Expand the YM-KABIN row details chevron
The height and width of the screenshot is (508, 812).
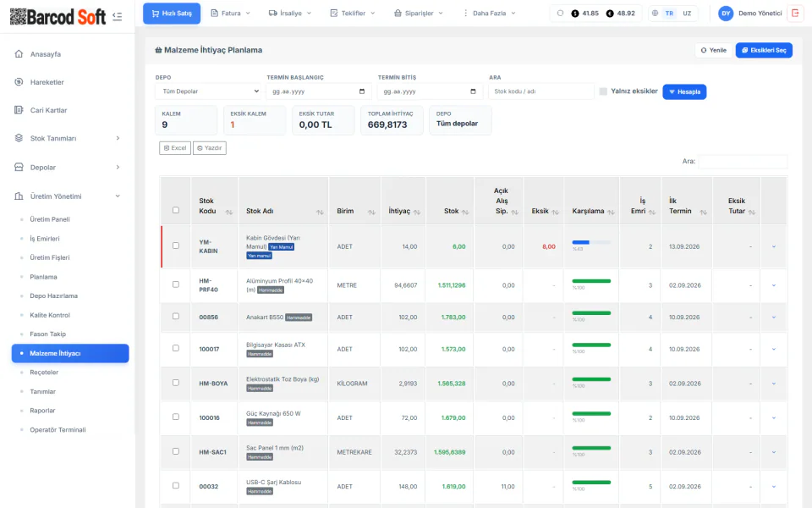774,246
